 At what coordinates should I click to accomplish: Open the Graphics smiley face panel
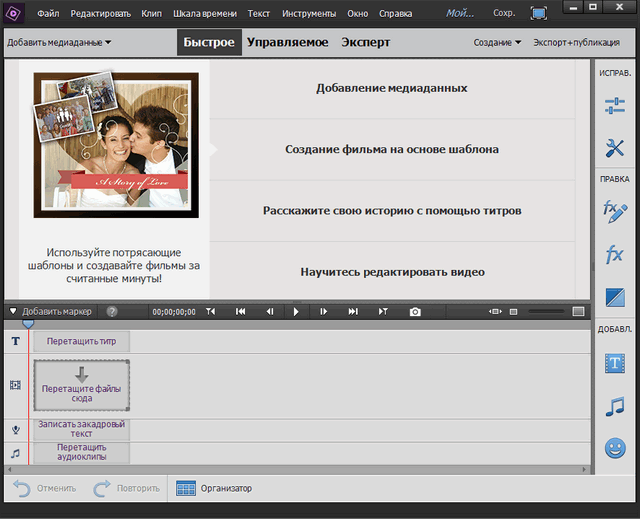pos(614,449)
